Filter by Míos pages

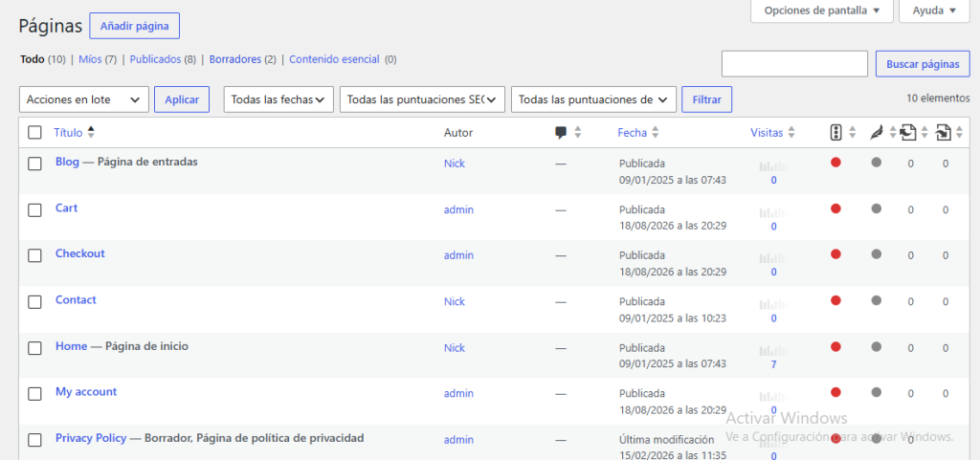(x=90, y=59)
